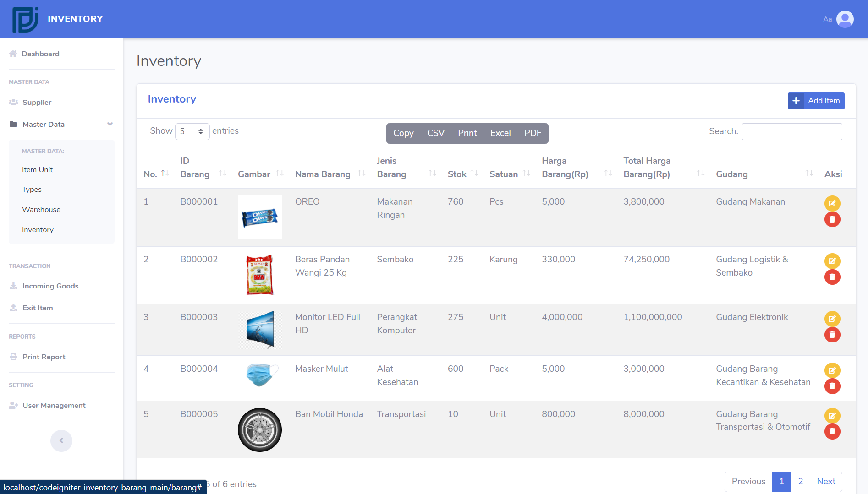Delete the Beras Pandan Wangi item

tap(832, 277)
